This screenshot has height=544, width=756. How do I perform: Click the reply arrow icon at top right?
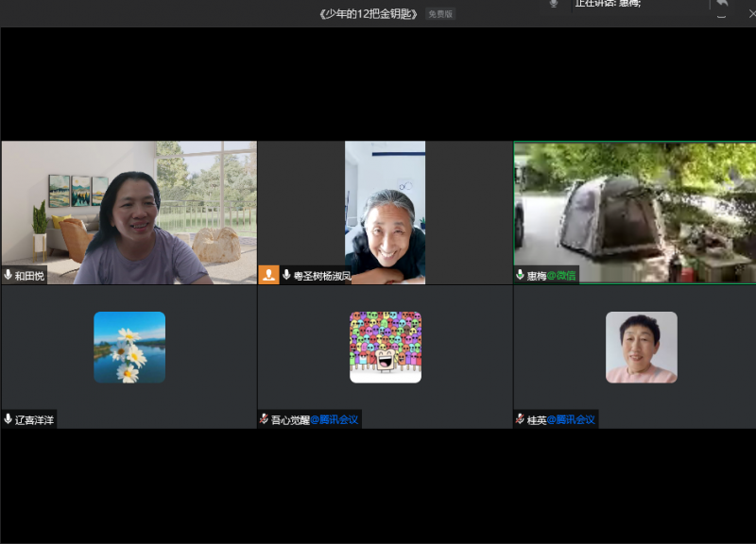tap(722, 5)
